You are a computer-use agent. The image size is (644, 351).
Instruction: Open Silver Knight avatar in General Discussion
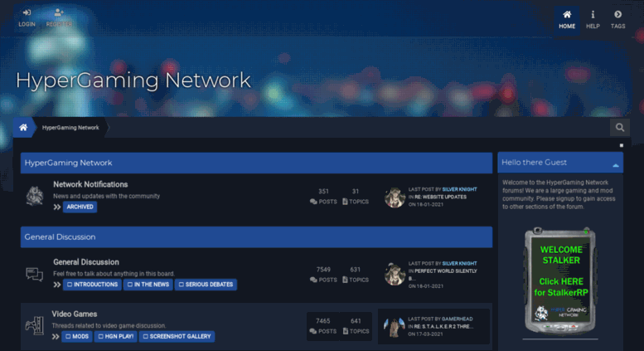tap(395, 274)
